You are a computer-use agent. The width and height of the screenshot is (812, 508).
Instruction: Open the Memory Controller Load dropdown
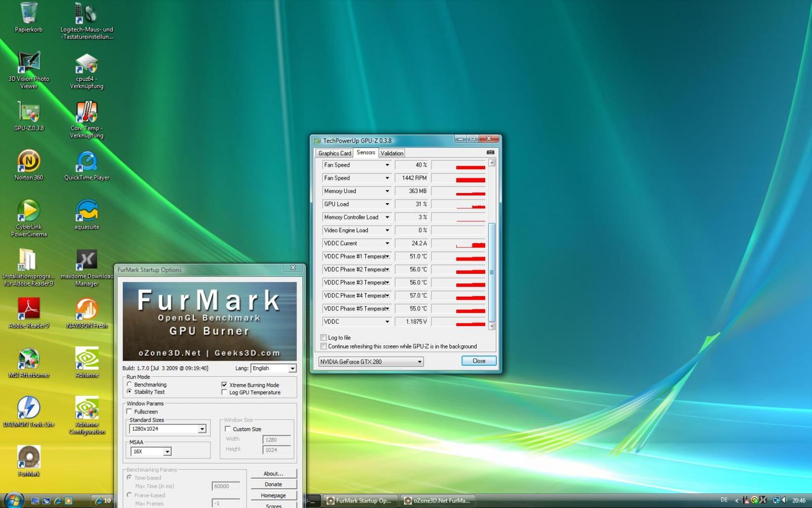pos(387,217)
